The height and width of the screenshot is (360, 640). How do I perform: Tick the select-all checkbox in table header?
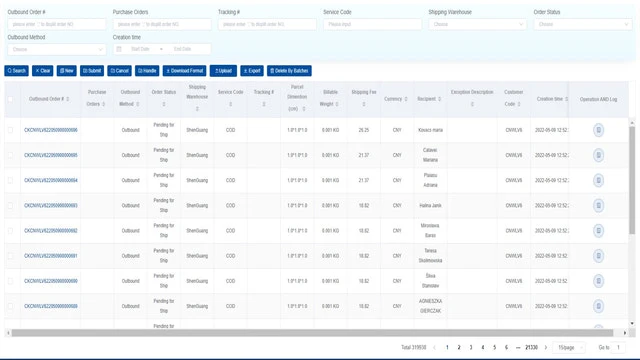point(10,99)
